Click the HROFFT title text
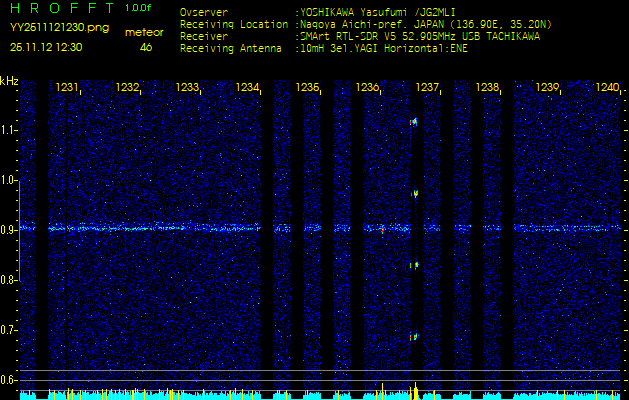Image resolution: width=629 pixels, height=400 pixels. (x=62, y=8)
